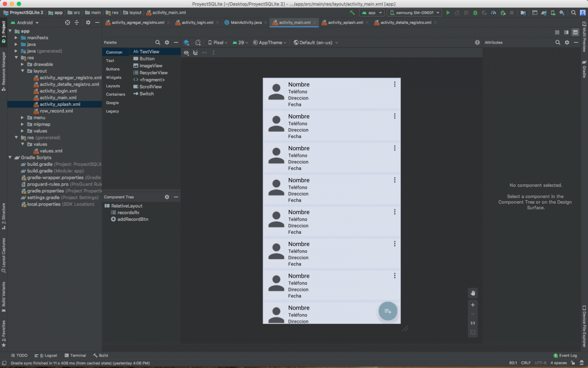Open the Terminal tool window
588x368 pixels.
75,355
